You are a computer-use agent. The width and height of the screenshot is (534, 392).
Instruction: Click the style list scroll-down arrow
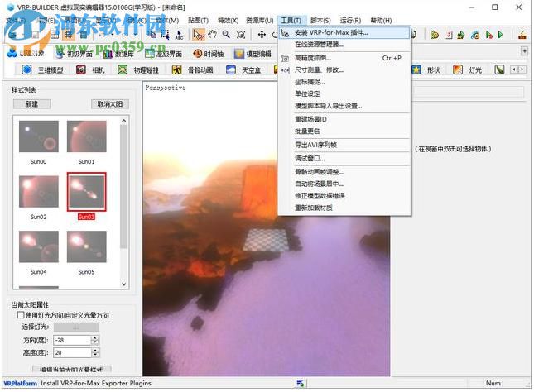(124, 284)
